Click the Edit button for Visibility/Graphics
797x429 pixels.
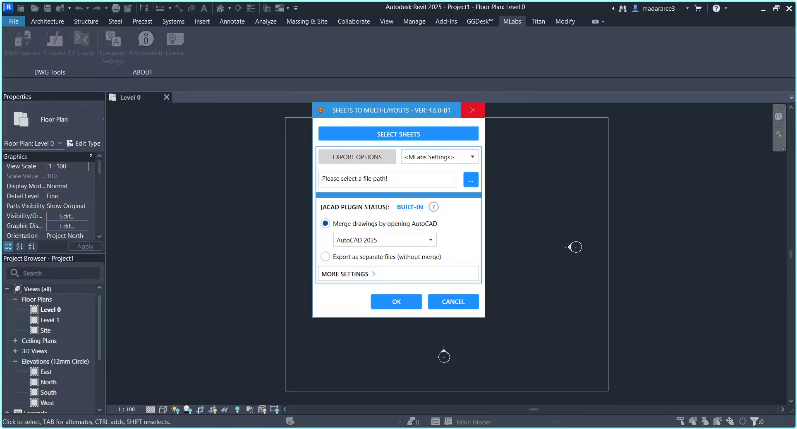click(67, 216)
